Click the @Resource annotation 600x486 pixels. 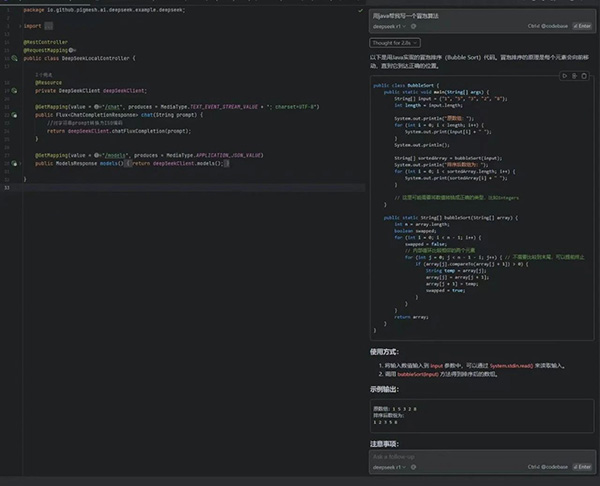pos(48,83)
